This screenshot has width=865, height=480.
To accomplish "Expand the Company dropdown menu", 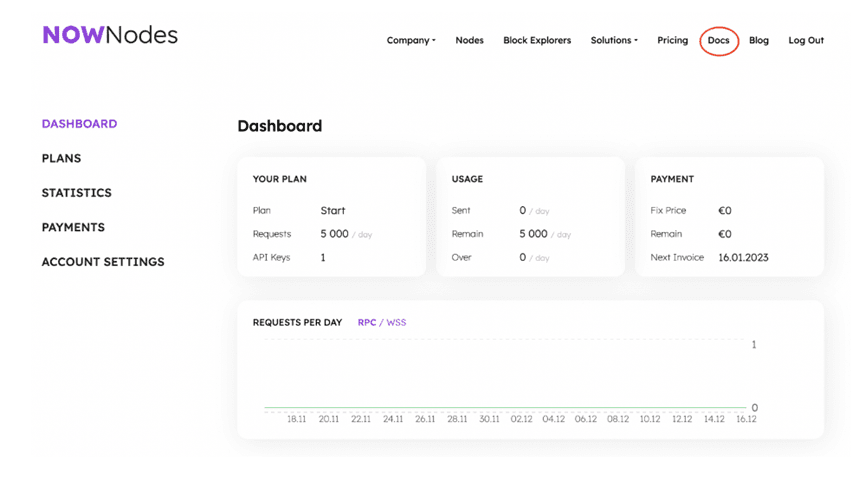I will (x=411, y=41).
